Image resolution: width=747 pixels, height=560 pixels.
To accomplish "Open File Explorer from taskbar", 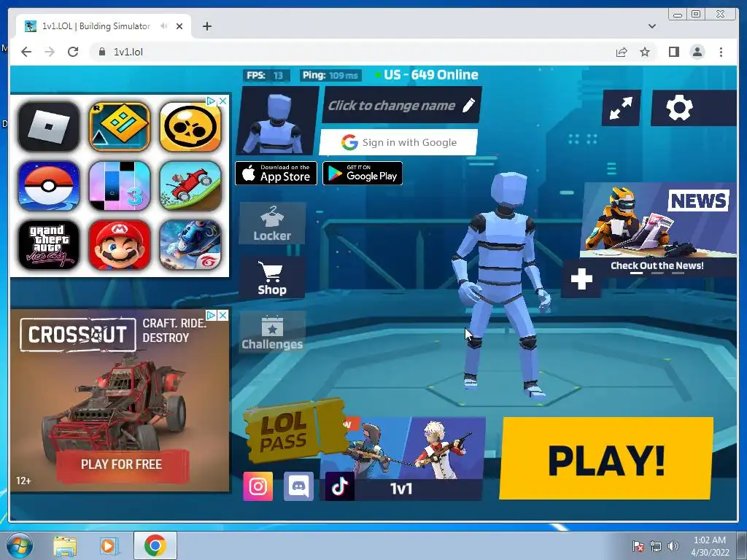I will (65, 546).
